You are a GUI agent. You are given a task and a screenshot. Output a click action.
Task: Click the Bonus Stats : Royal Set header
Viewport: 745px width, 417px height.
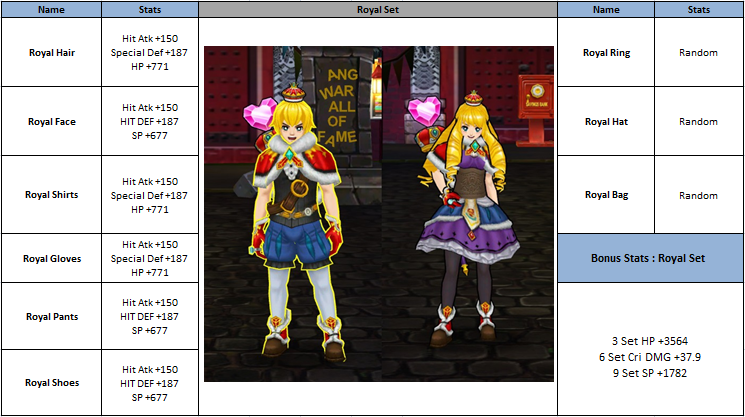point(650,258)
